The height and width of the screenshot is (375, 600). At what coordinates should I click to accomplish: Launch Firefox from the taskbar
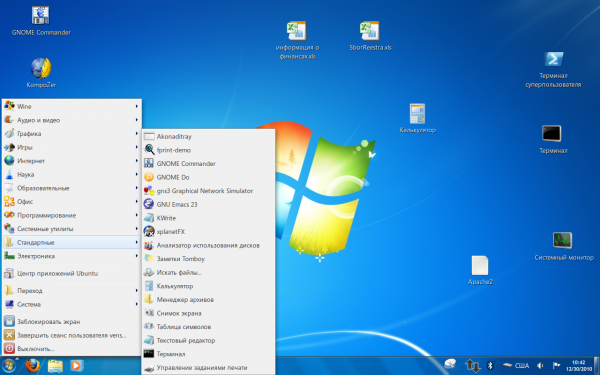coord(33,366)
